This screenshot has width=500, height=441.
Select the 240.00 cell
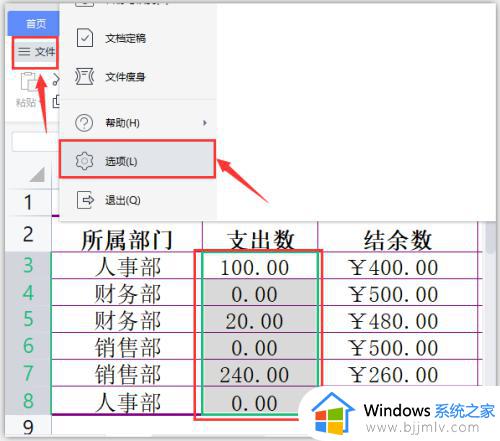[260, 373]
